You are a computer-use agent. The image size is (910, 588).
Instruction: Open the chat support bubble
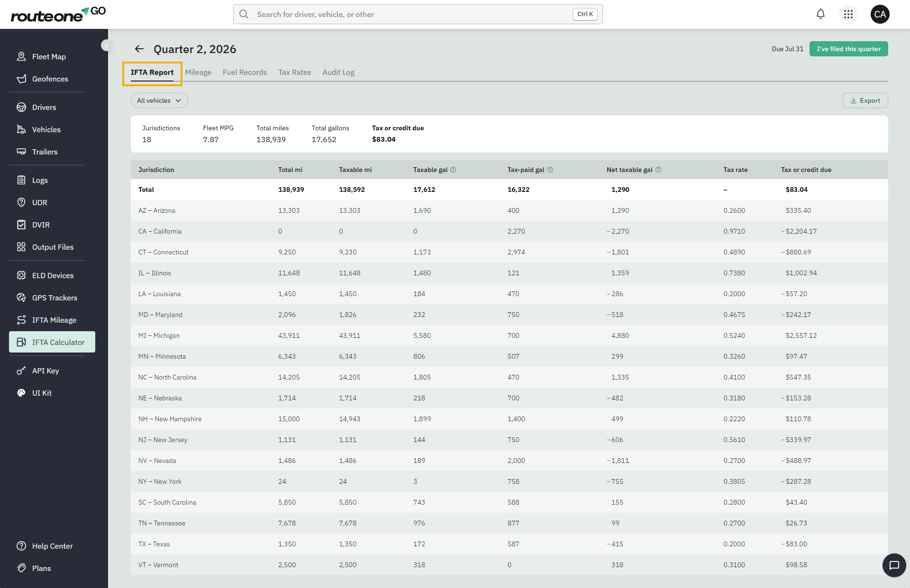tap(894, 565)
